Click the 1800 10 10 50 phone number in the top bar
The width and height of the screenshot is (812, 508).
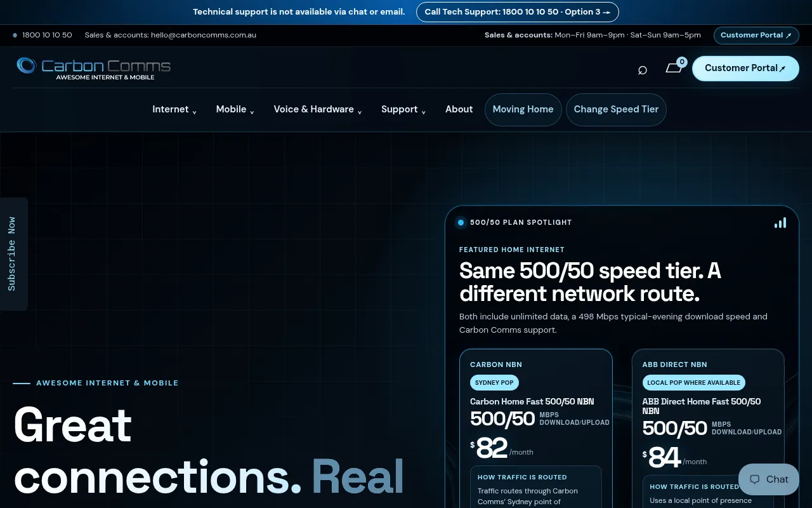click(47, 35)
